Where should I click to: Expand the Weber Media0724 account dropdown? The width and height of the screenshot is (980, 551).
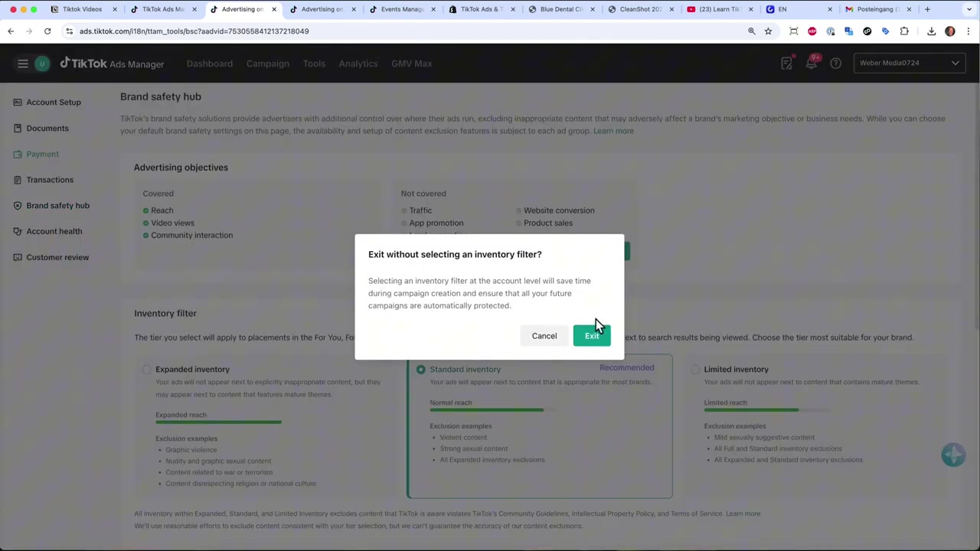pos(910,63)
